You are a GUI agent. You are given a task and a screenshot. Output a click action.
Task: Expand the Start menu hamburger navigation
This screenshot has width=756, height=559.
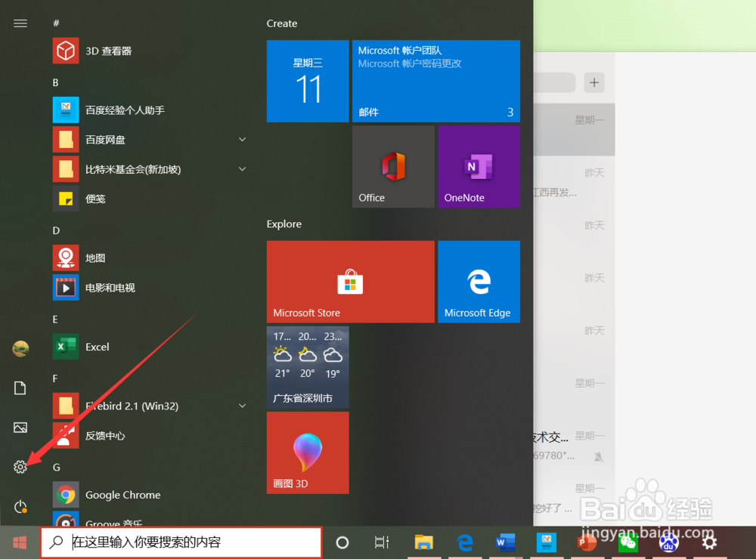(20, 23)
